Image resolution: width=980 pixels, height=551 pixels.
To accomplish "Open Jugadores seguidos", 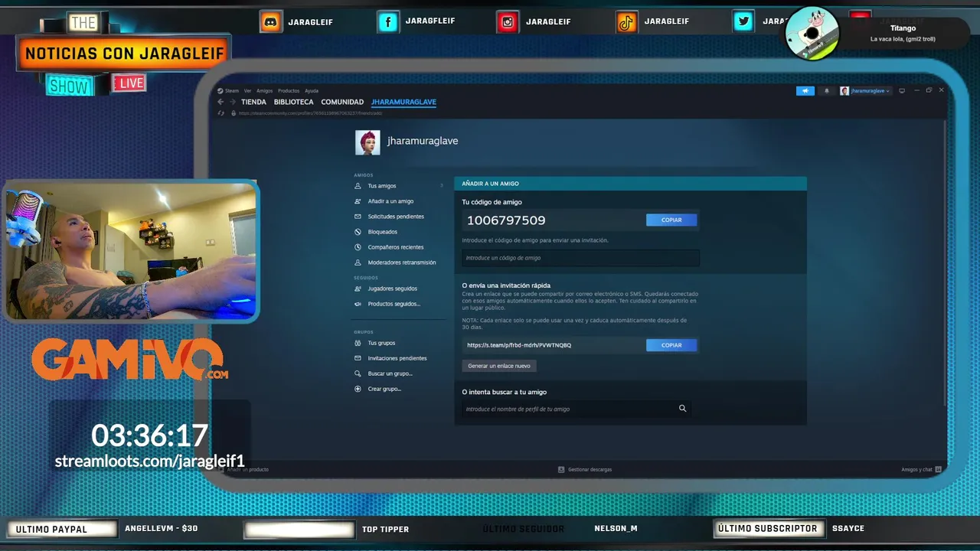I will coord(393,289).
